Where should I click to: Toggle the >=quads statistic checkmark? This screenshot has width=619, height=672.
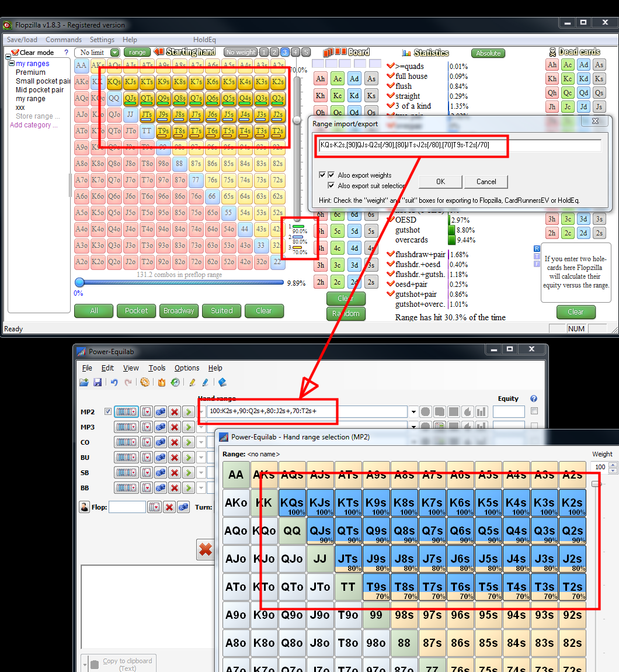[390, 66]
